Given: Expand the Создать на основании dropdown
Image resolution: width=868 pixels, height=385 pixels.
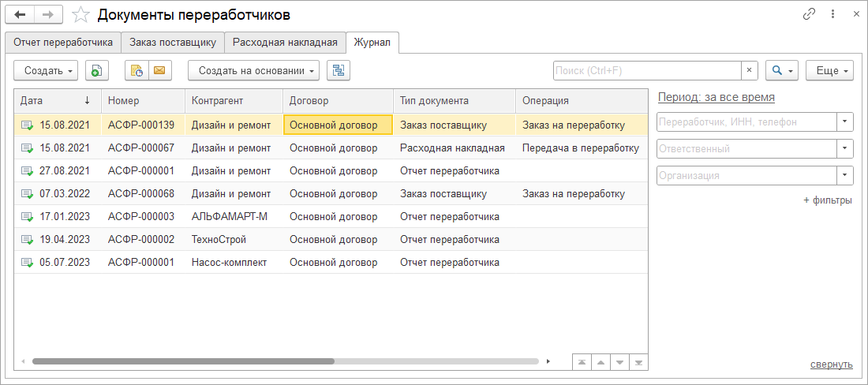Looking at the screenshot, I should click(x=253, y=70).
